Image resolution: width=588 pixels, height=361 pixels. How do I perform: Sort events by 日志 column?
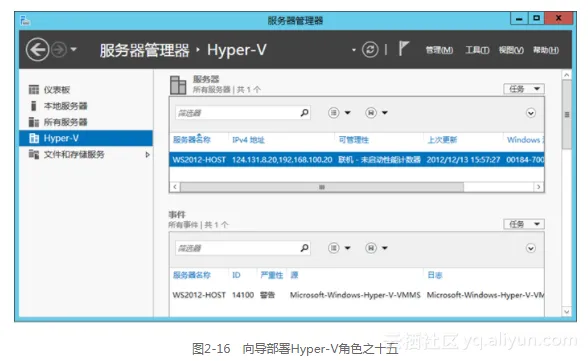pyautogui.click(x=435, y=275)
